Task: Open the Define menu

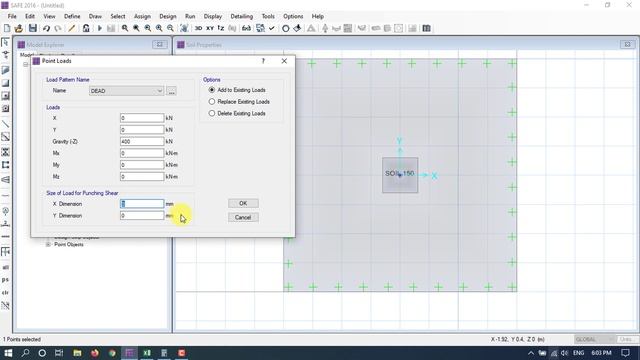Action: coord(72,16)
